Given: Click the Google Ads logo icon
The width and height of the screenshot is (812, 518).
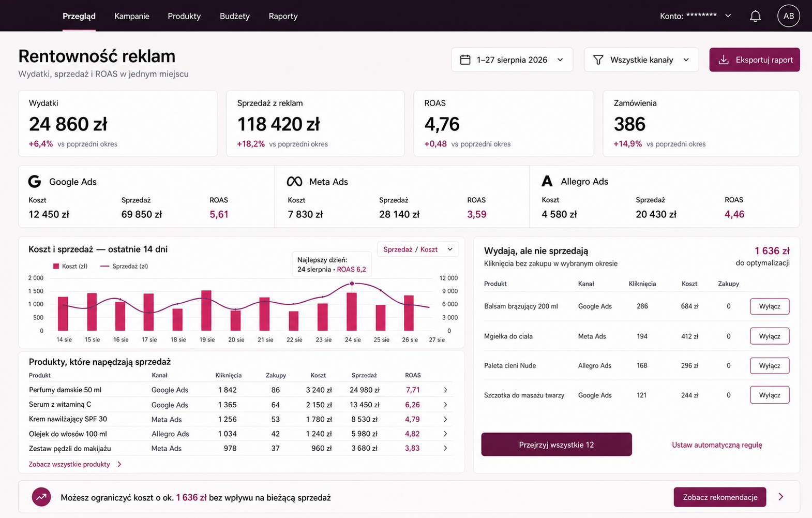Looking at the screenshot, I should pos(35,182).
